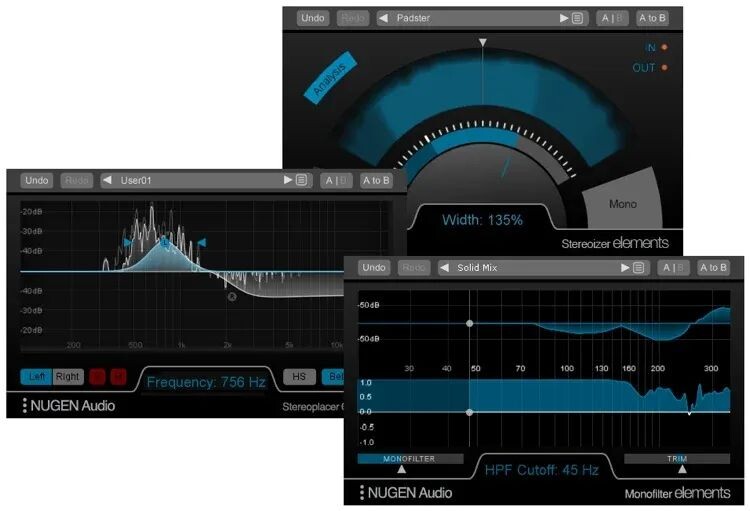The image size is (750, 511).
Task: Click the Monofilter slider handle
Action: [402, 468]
